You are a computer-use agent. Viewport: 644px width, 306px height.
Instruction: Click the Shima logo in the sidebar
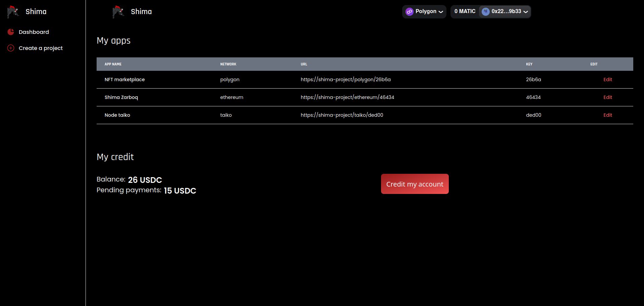pyautogui.click(x=13, y=12)
